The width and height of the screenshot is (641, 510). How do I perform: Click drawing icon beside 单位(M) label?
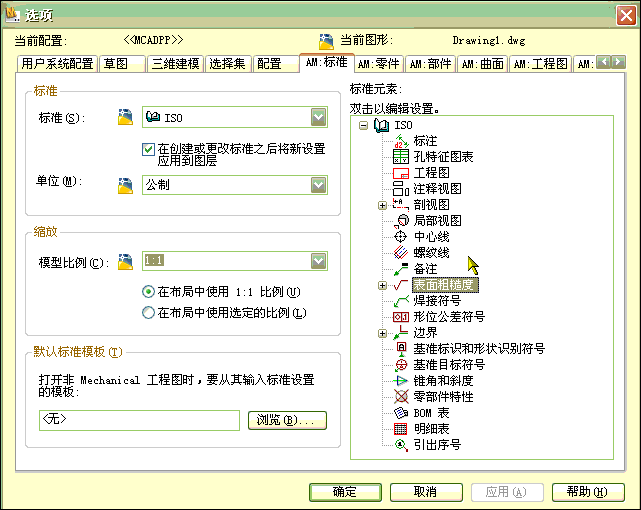pos(126,186)
